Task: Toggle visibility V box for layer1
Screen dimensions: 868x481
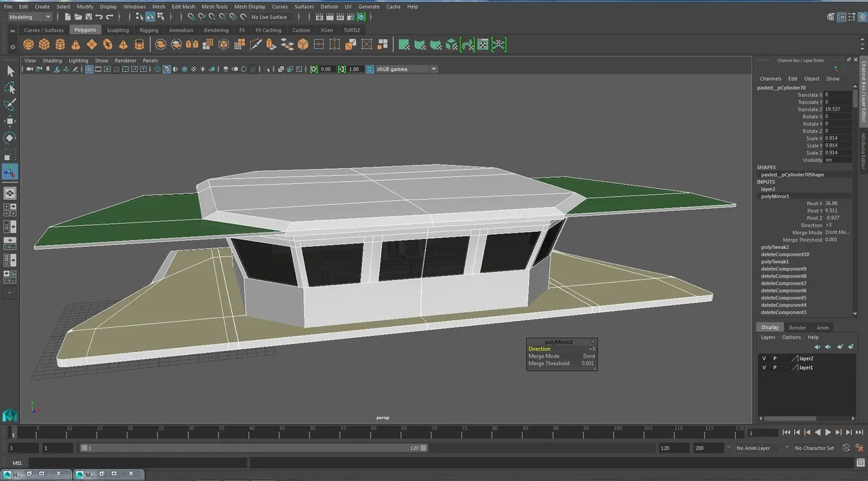Action: coord(764,367)
